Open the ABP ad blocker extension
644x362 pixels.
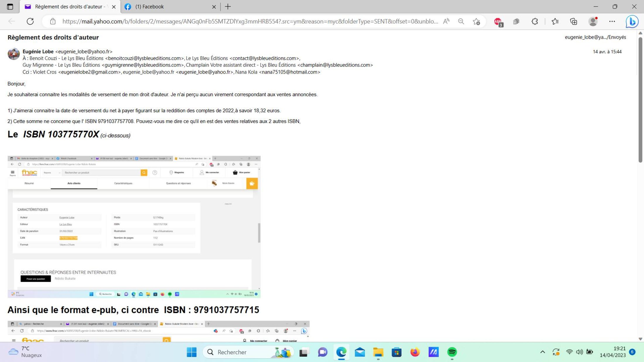498,22
